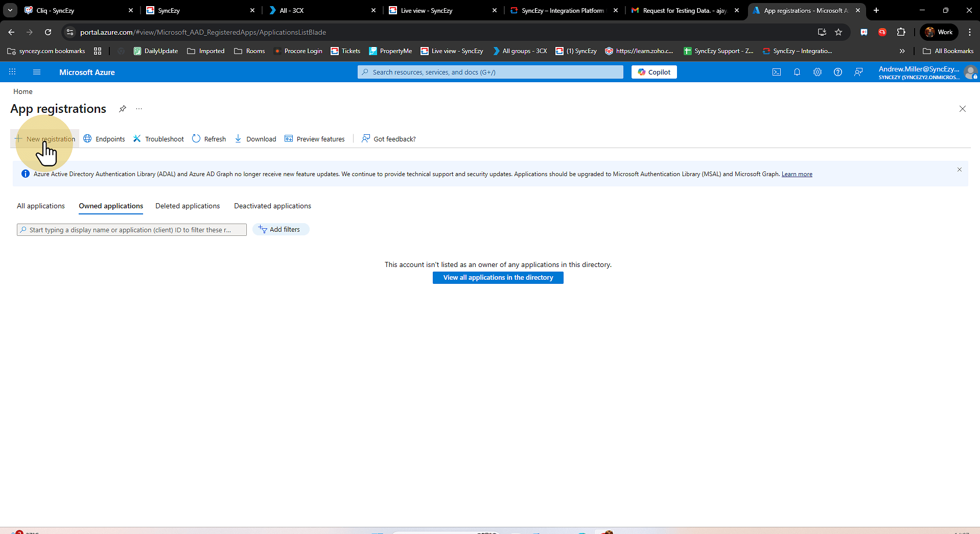The image size is (980, 534).
Task: Open Azure portal settings gear
Action: click(x=817, y=72)
